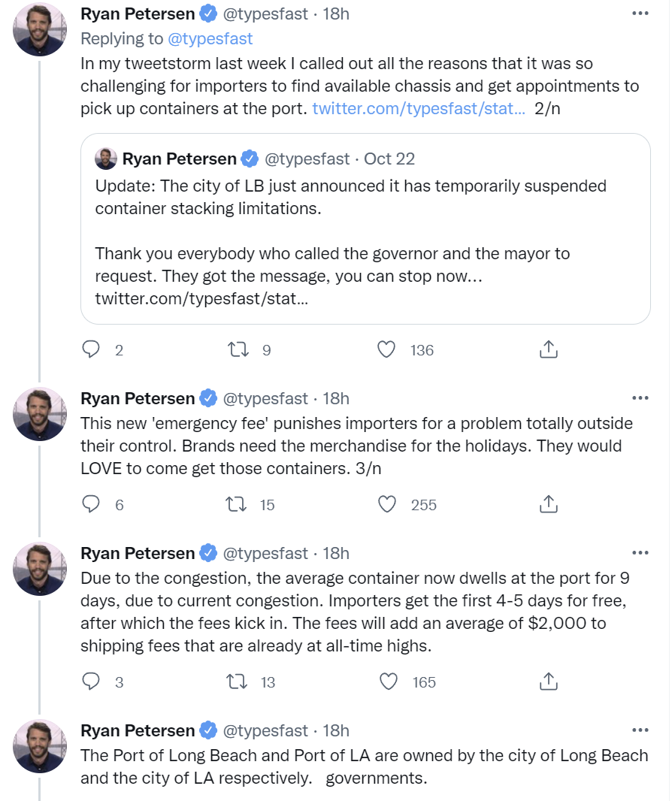Open the quoted Oct 22 tweet card
This screenshot has height=801, width=672.
point(365,229)
